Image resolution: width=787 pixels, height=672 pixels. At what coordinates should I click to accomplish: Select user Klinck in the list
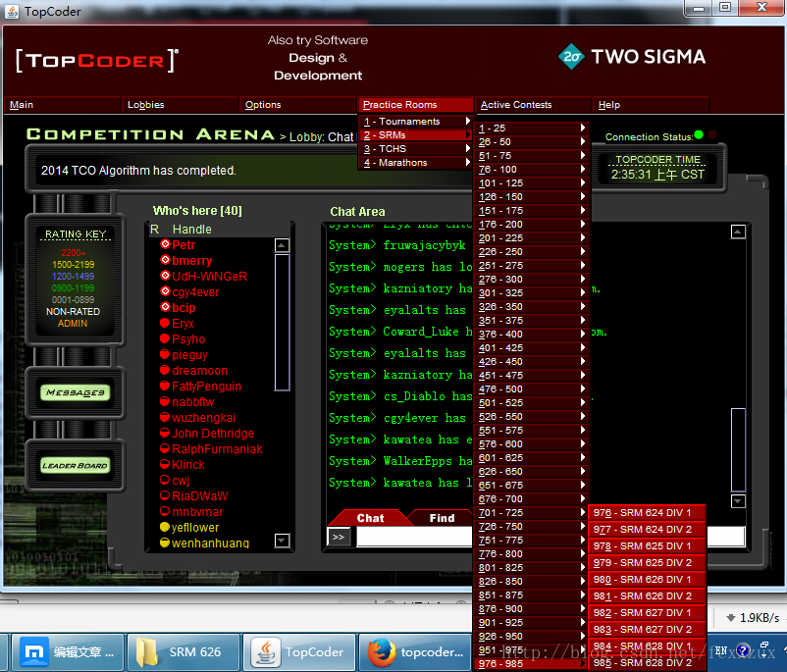click(x=188, y=464)
